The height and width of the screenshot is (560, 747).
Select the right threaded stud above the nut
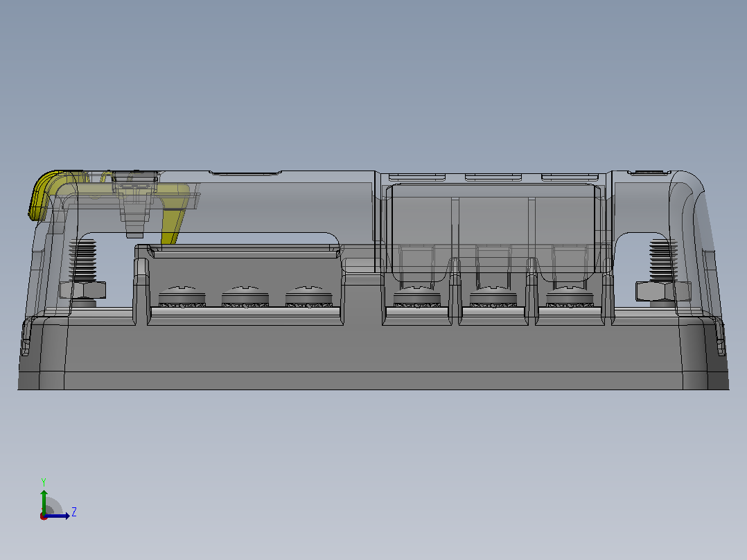663,260
